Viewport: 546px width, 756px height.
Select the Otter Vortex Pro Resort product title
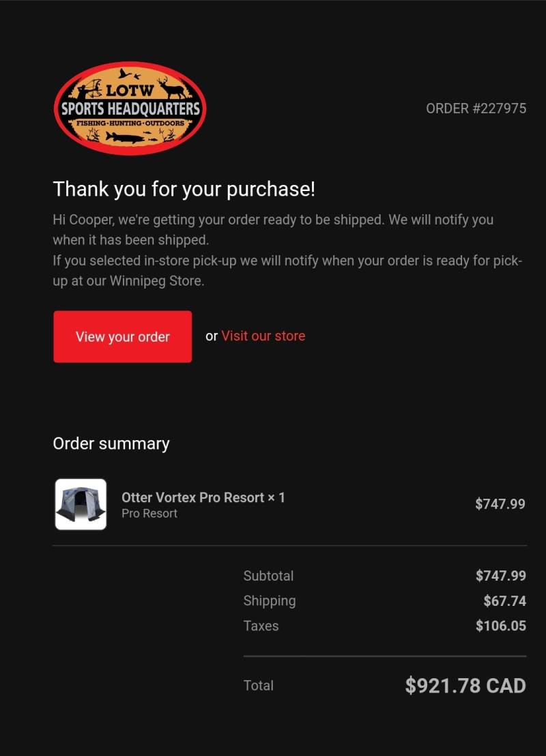coord(203,497)
